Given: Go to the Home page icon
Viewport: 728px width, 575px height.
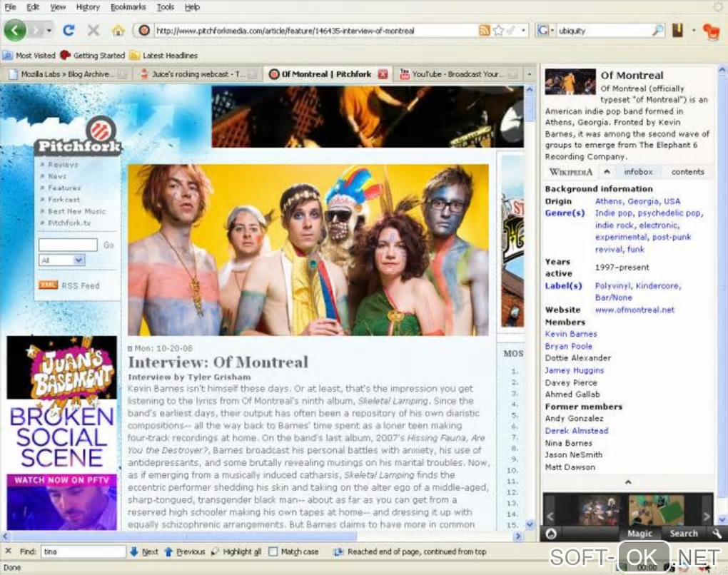Looking at the screenshot, I should coord(118,31).
